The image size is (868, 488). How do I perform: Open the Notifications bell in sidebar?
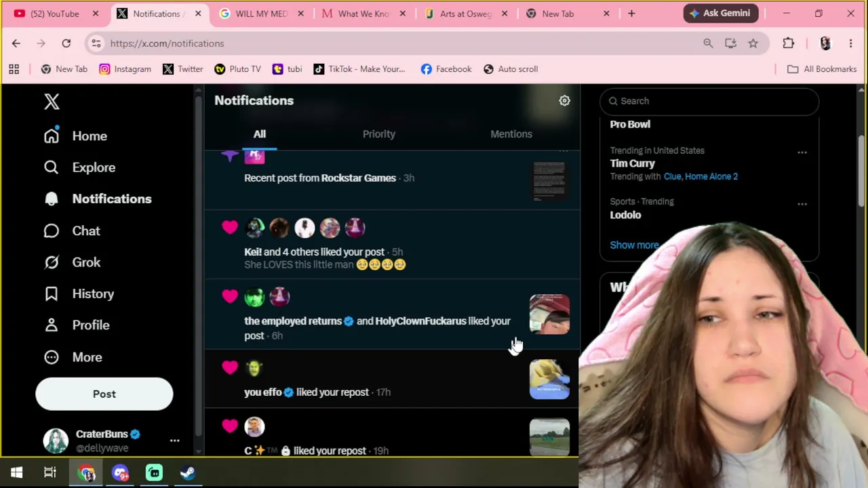click(98, 199)
